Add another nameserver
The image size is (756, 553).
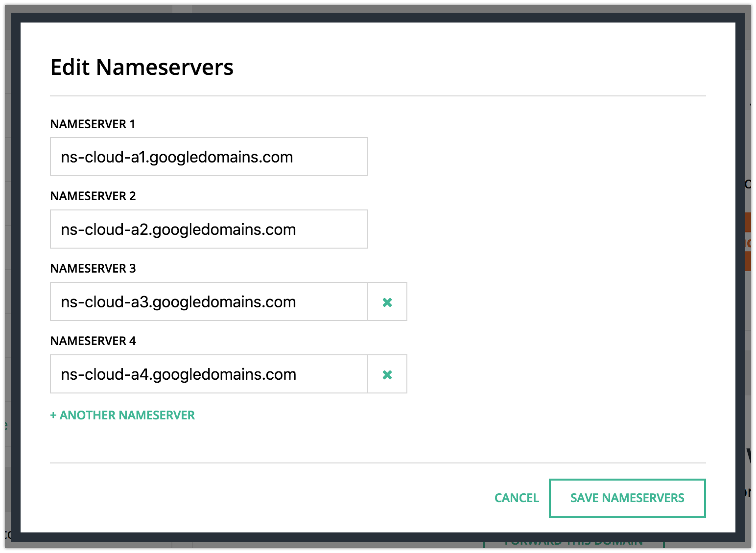[x=122, y=415]
